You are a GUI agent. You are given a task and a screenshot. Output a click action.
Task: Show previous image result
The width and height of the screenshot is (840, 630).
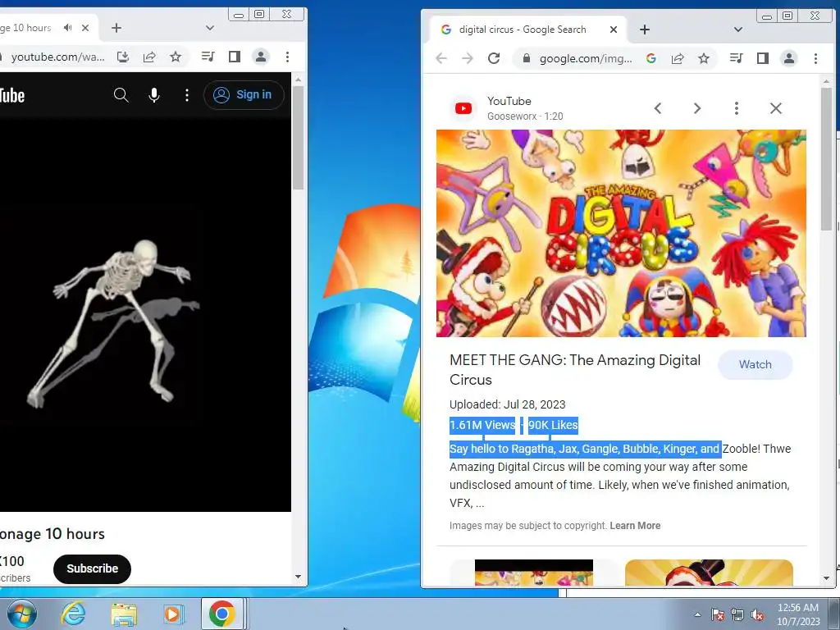point(658,109)
